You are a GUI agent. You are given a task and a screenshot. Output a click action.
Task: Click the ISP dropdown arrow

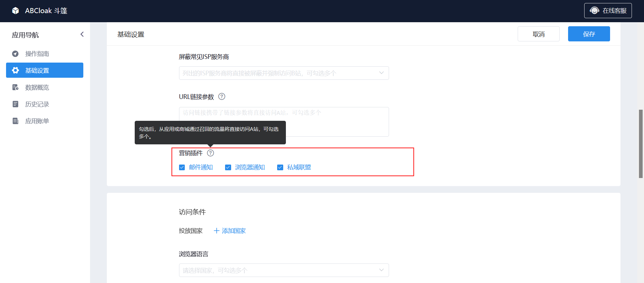tap(381, 73)
